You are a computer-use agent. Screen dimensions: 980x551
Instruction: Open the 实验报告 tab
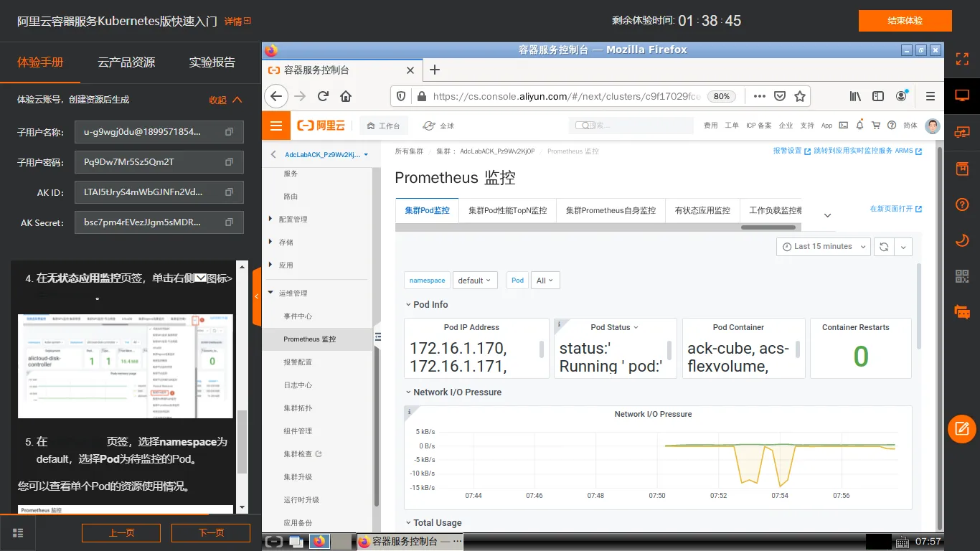212,62
